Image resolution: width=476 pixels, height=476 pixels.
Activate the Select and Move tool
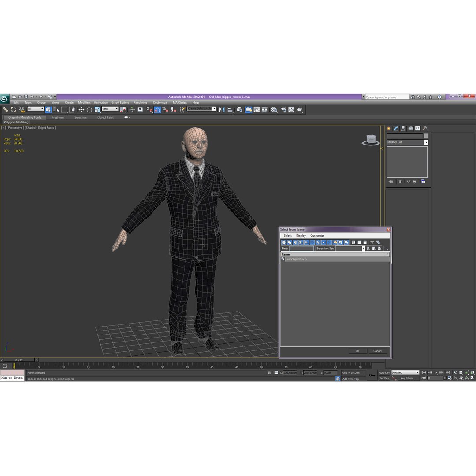click(82, 110)
